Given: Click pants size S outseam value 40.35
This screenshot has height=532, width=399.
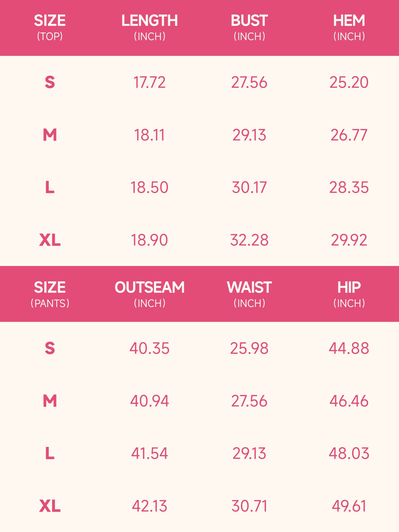Looking at the screenshot, I should tap(149, 348).
